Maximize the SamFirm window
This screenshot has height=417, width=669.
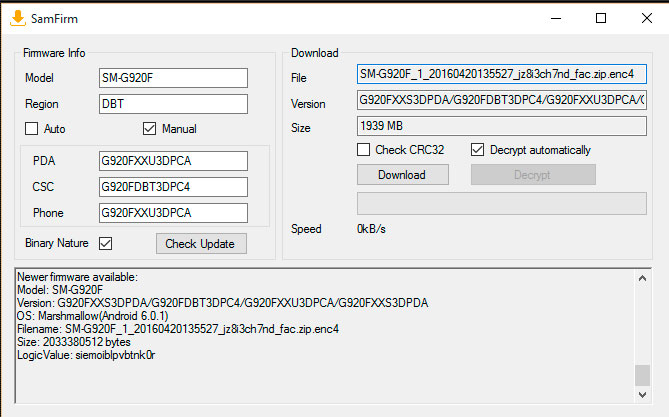pyautogui.click(x=600, y=18)
